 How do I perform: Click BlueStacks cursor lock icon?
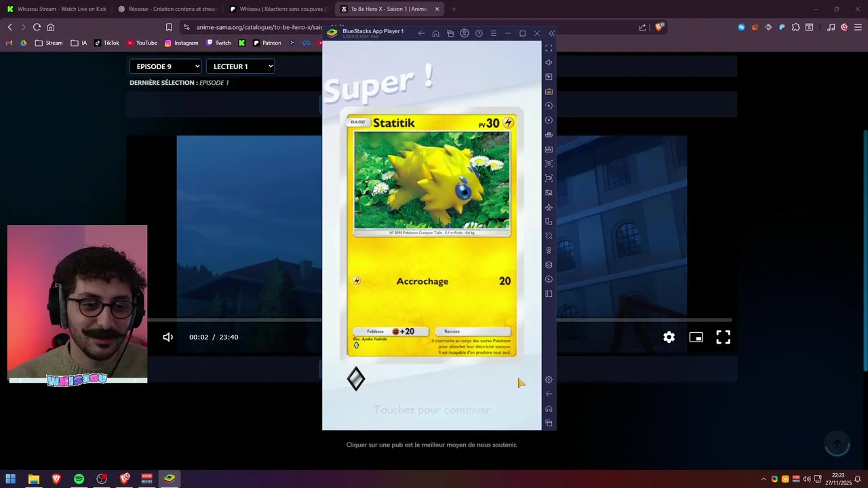coord(549,77)
